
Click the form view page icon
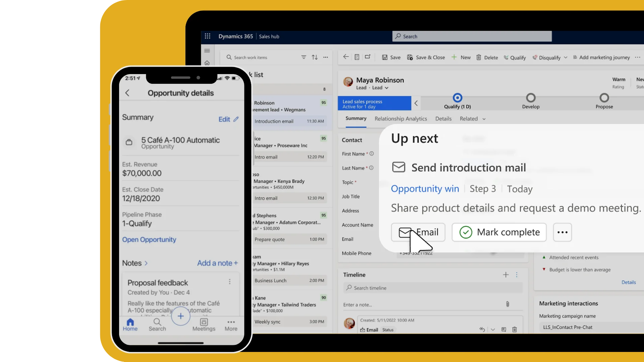(x=357, y=57)
